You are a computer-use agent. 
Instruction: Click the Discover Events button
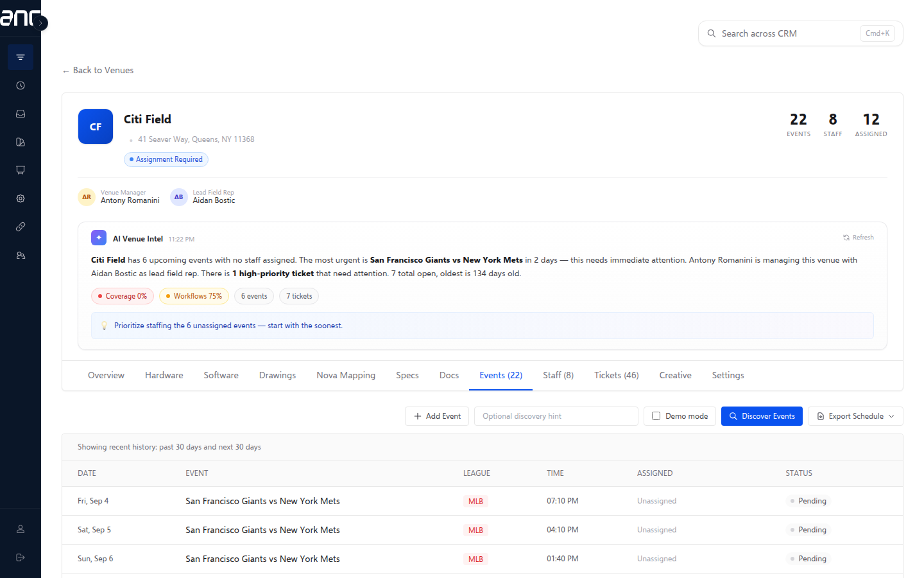coord(762,416)
